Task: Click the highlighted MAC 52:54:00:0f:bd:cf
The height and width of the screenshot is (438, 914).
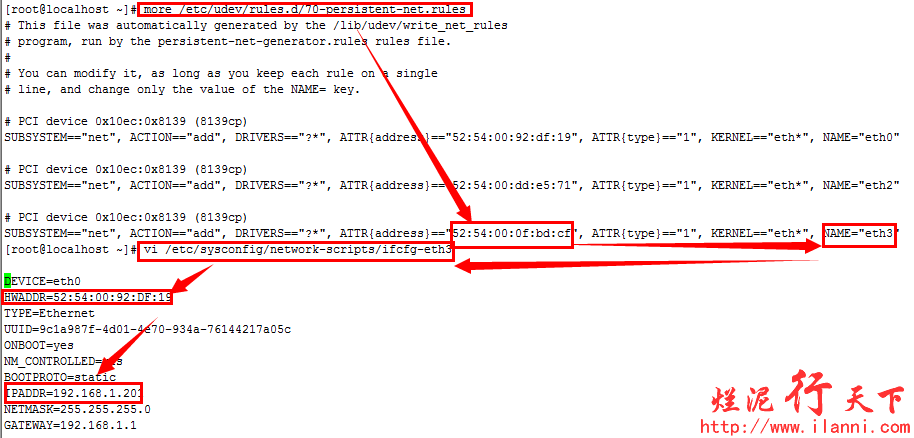Action: [512, 234]
